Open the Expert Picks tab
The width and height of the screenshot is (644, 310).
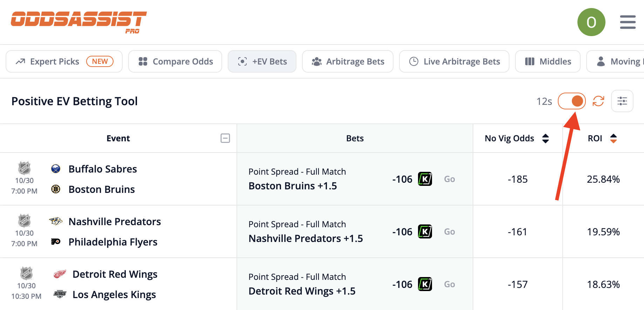click(x=64, y=62)
